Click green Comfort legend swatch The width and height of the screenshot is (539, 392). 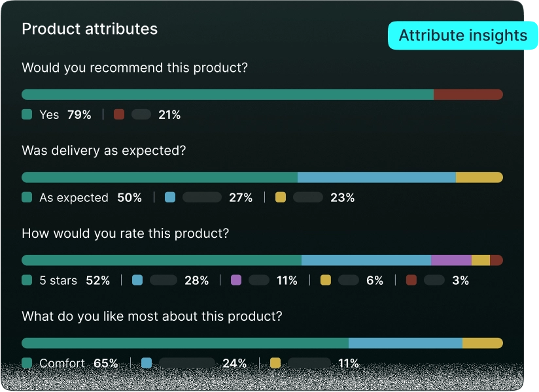(27, 363)
